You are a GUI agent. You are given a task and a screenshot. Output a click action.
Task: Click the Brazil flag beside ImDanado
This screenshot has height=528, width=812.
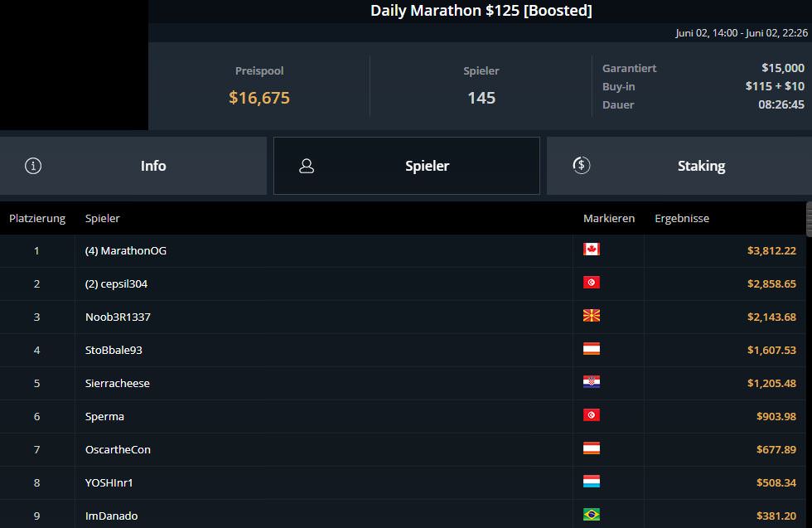point(592,515)
